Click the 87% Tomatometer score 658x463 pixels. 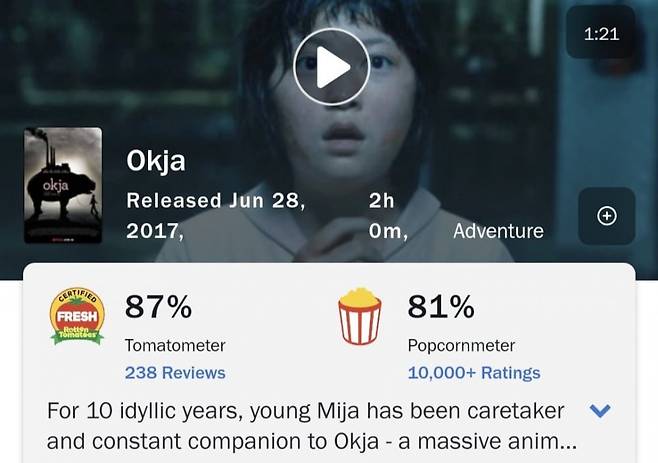pos(158,307)
